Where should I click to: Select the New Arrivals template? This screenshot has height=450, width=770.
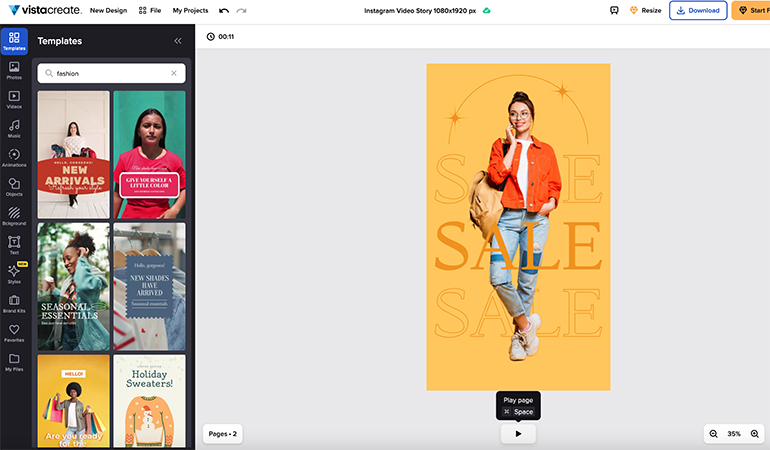[74, 155]
